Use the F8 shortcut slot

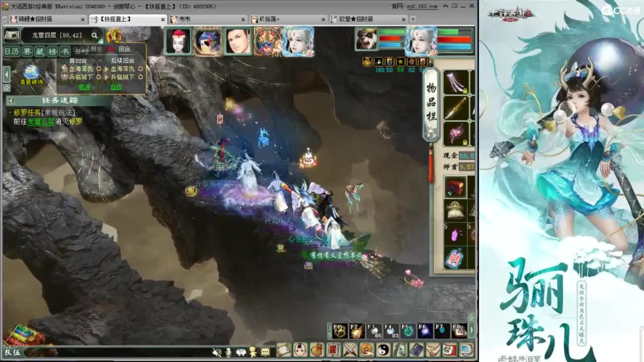[459, 330]
